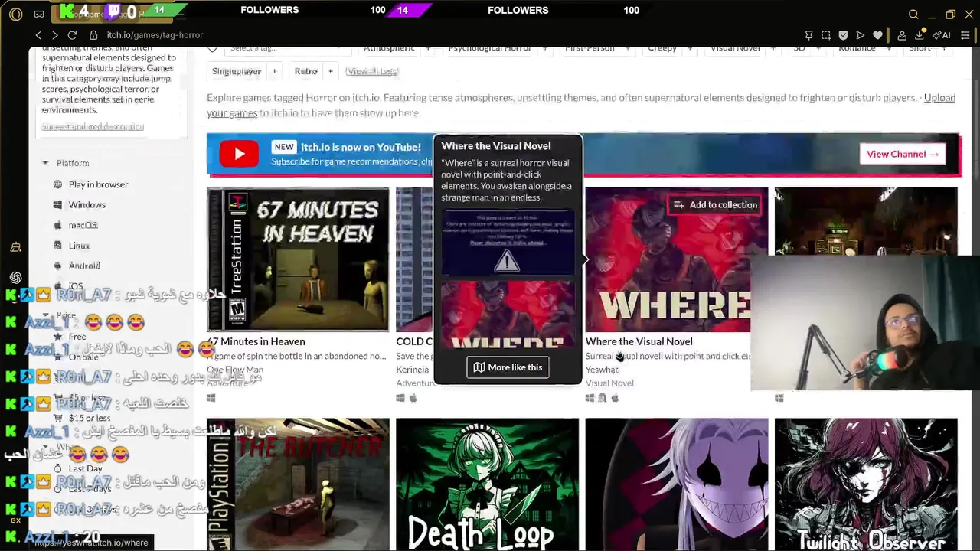Open the easy setup sliders icon

click(965, 35)
